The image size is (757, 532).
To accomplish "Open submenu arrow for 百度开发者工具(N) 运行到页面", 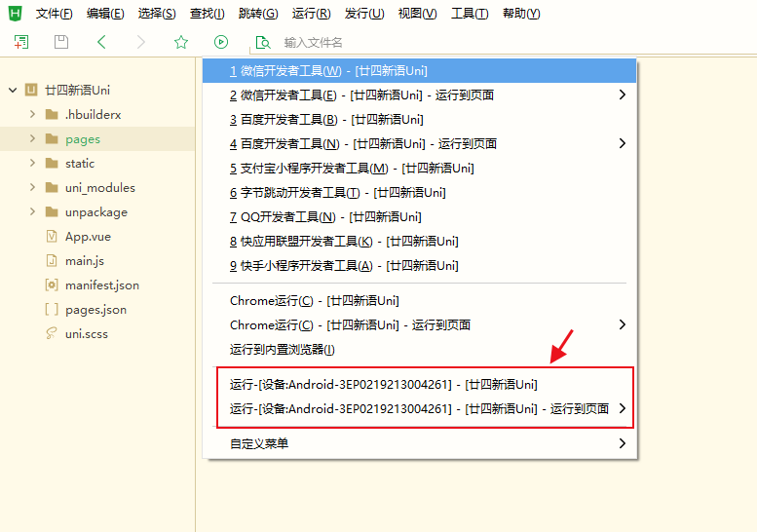I will pyautogui.click(x=623, y=143).
